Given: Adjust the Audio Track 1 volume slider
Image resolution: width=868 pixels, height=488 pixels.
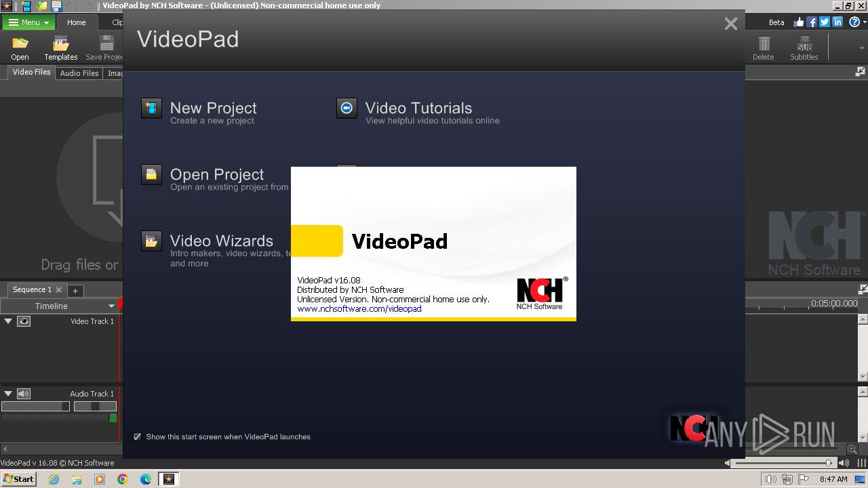Looking at the screenshot, I should pyautogui.click(x=35, y=407).
